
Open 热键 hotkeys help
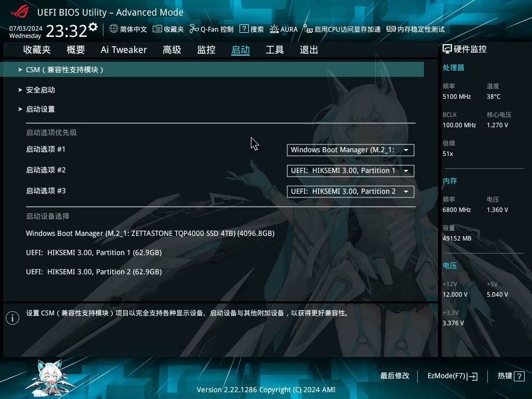tap(505, 376)
